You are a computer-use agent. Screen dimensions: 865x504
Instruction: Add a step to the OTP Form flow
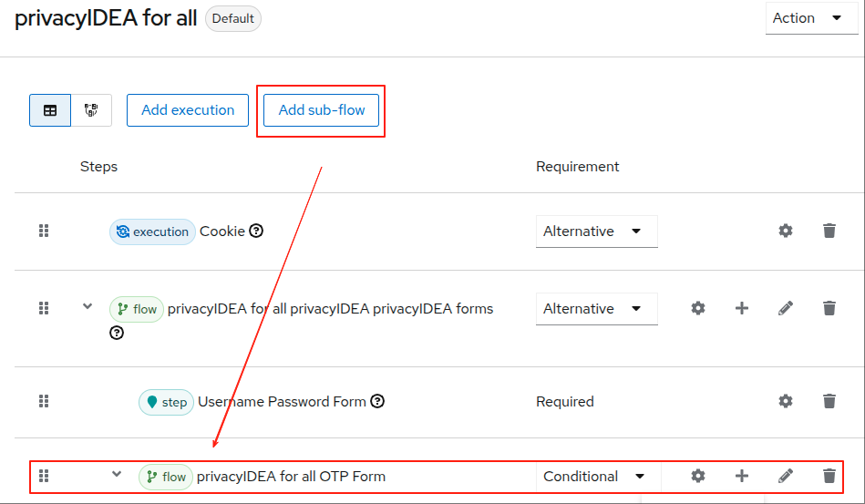coord(742,476)
